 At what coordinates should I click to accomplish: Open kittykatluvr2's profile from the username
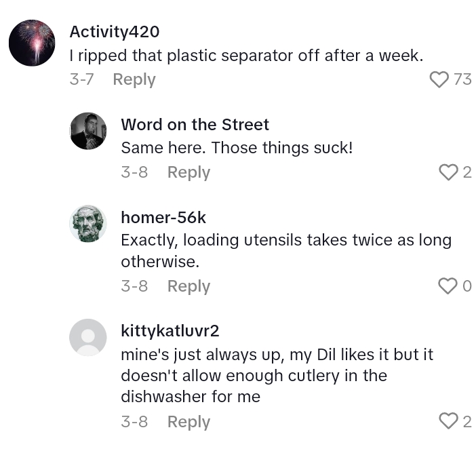coord(170,331)
